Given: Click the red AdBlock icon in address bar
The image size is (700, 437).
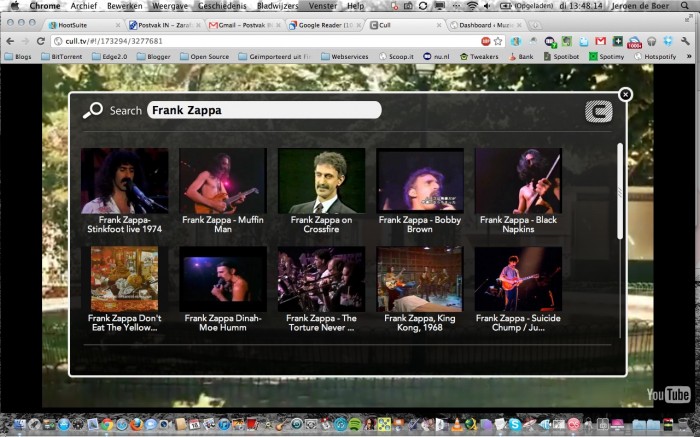Looking at the screenshot, I should pos(486,41).
